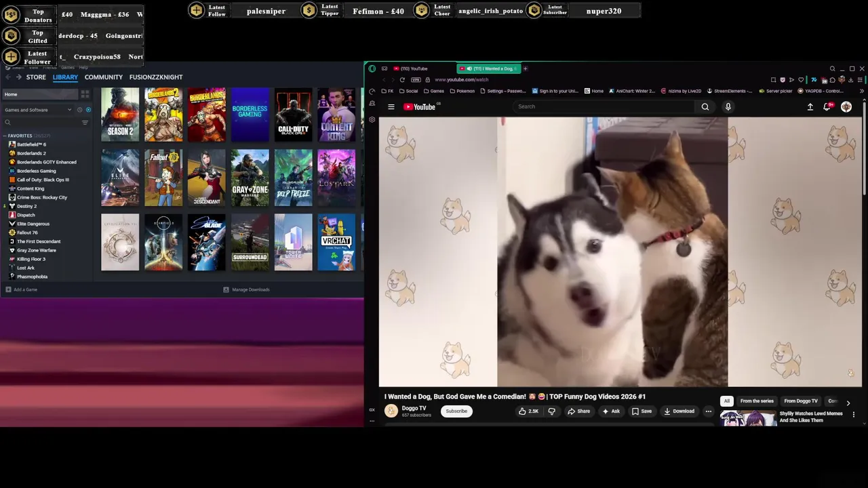Open the Steam COMMUNITY tab
This screenshot has width=868, height=488.
[x=103, y=77]
